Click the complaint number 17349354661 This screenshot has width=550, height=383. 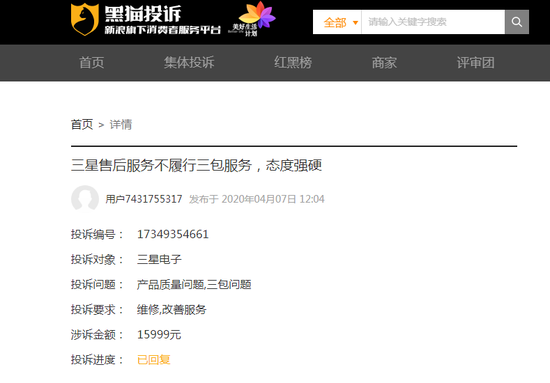pos(173,234)
